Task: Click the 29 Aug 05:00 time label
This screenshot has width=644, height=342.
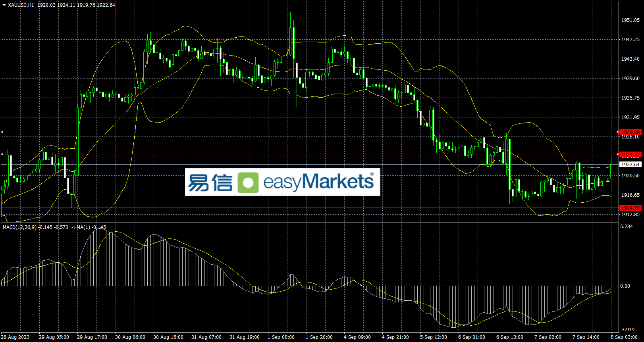Action: tap(54, 337)
